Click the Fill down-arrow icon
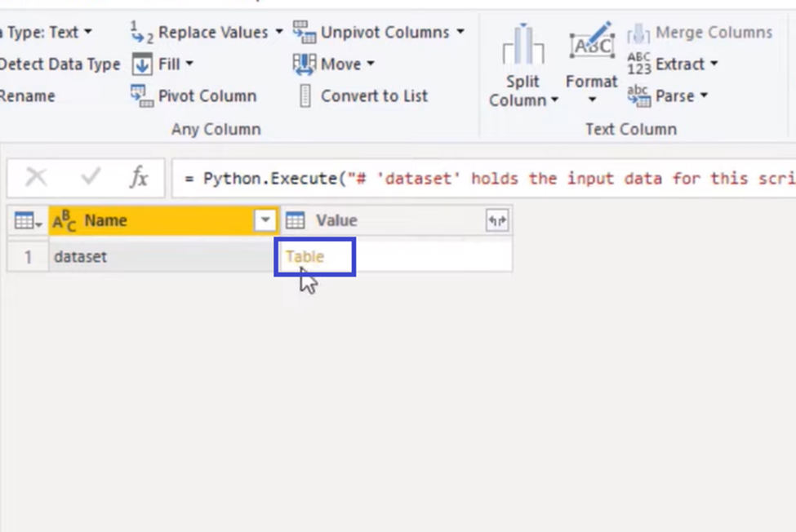The width and height of the screenshot is (796, 532). click(141, 64)
